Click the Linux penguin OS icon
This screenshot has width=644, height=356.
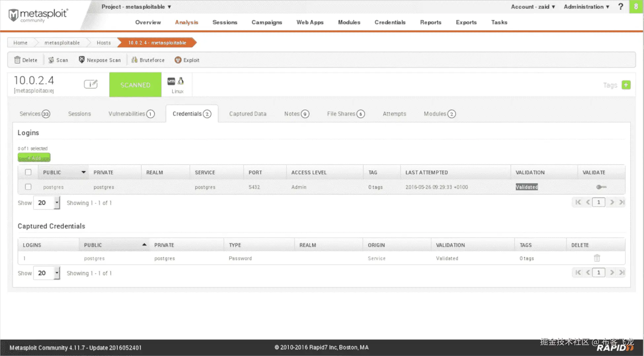tap(181, 81)
